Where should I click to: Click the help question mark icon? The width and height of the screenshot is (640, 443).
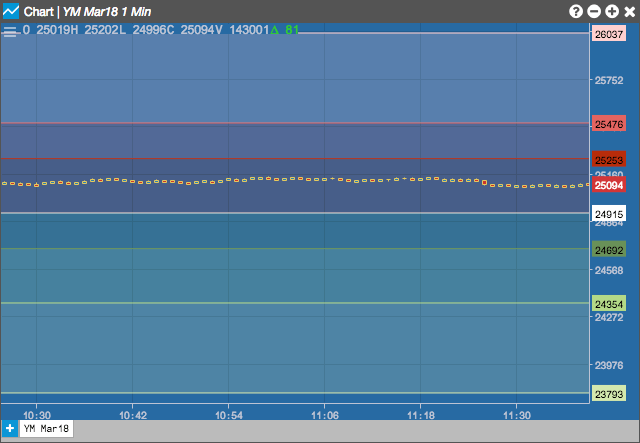tap(576, 11)
